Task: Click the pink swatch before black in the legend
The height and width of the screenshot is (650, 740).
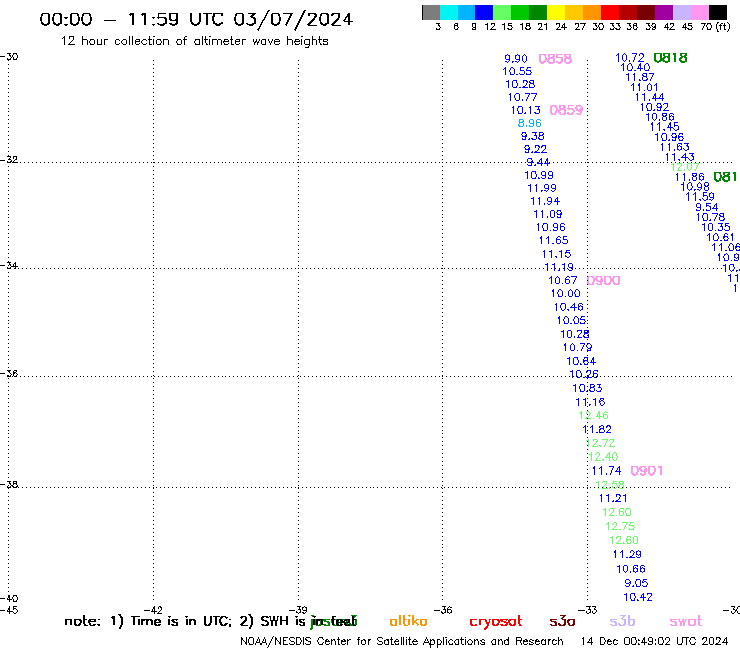Action: pos(700,12)
